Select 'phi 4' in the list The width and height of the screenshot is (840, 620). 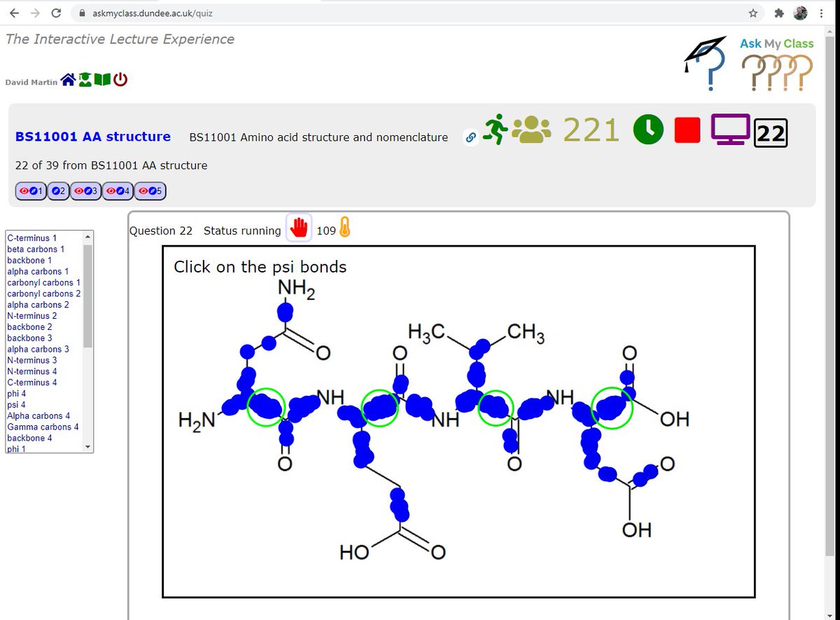[16, 394]
